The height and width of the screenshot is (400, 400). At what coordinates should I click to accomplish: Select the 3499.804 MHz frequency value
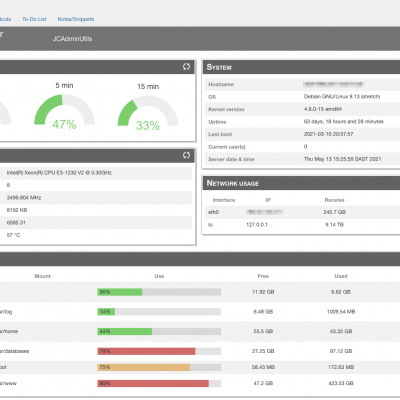click(x=24, y=198)
